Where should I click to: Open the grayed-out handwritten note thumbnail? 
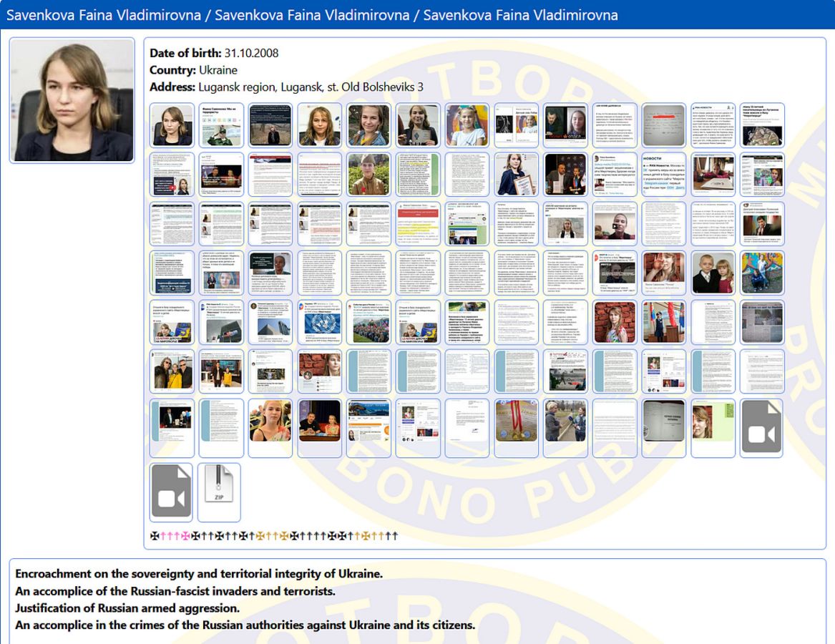pyautogui.click(x=663, y=125)
